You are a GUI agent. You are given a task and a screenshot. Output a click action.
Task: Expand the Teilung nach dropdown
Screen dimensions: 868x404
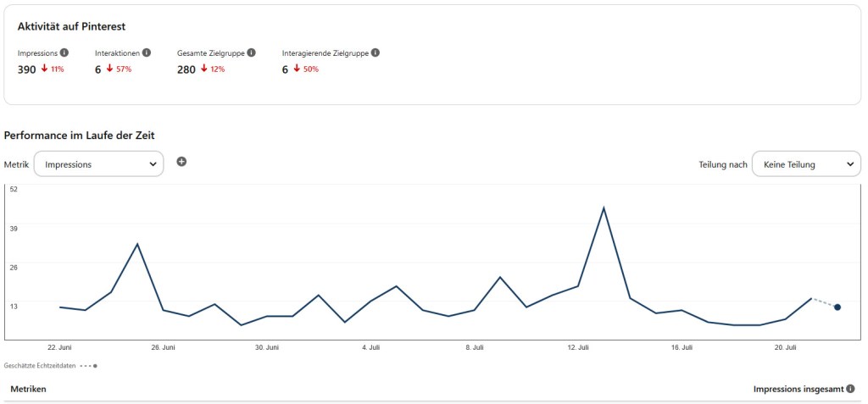tap(806, 164)
